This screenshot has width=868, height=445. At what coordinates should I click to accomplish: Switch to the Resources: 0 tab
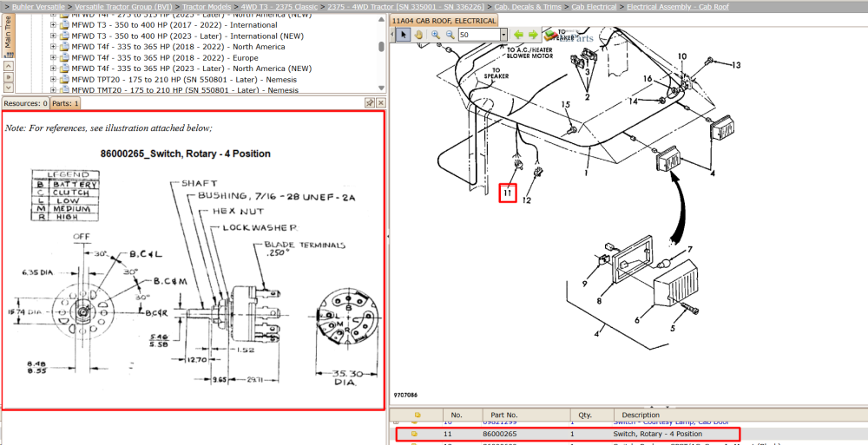click(x=25, y=103)
